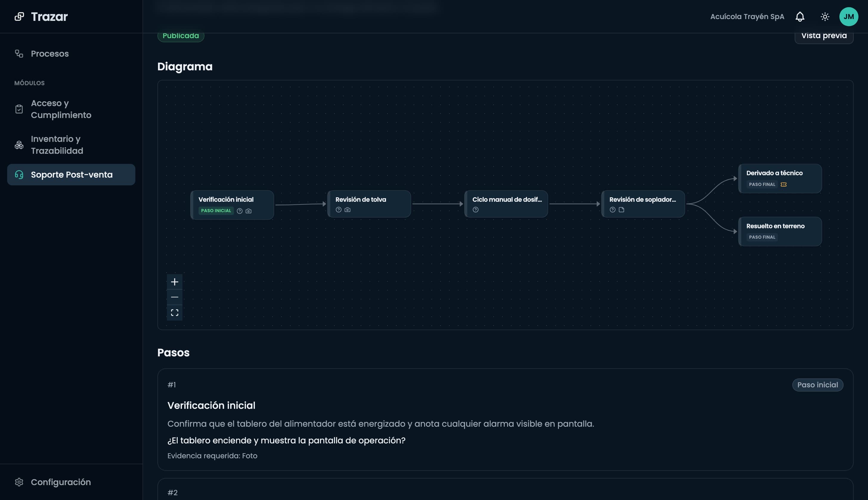Click the Trazar logo icon
The image size is (868, 500).
(x=19, y=16)
